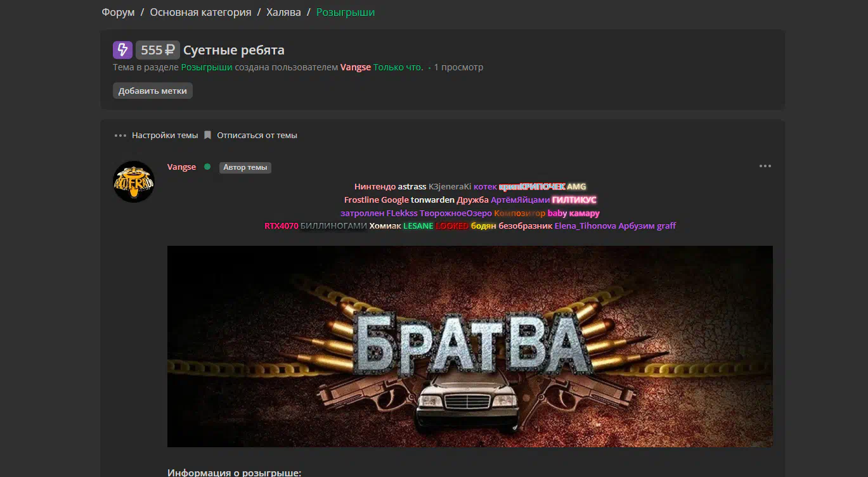
Task: Open Vangse profile link in post header
Action: coord(181,167)
